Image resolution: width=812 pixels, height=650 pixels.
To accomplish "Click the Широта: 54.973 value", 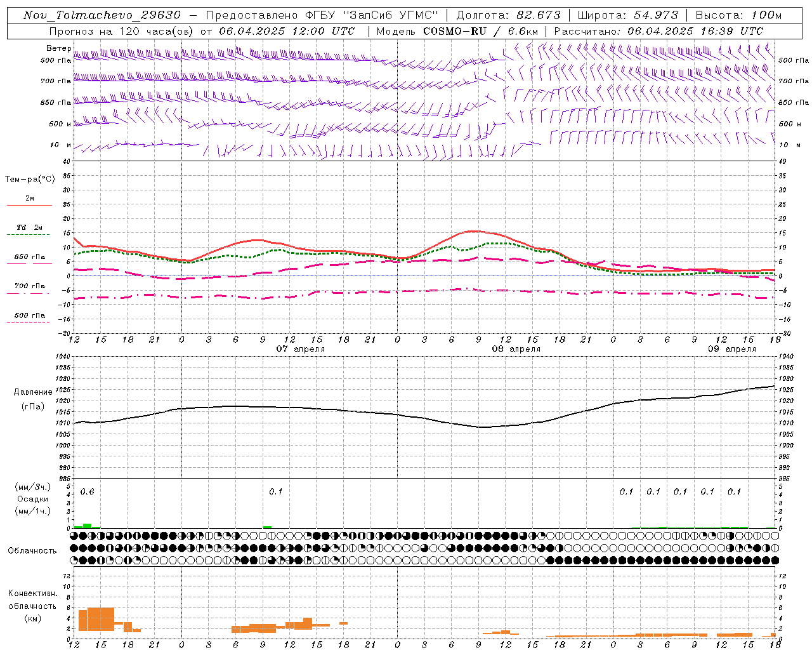I will click(628, 15).
